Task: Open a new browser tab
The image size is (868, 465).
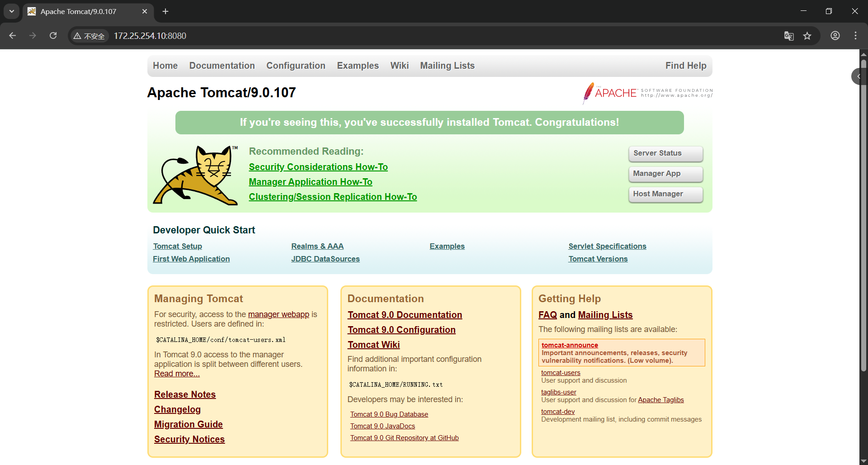Action: coord(165,11)
